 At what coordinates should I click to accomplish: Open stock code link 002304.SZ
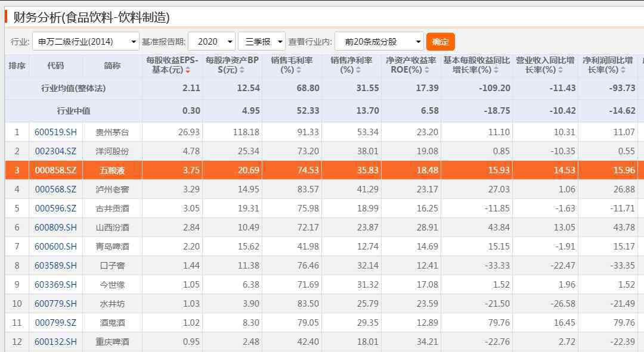click(x=55, y=151)
